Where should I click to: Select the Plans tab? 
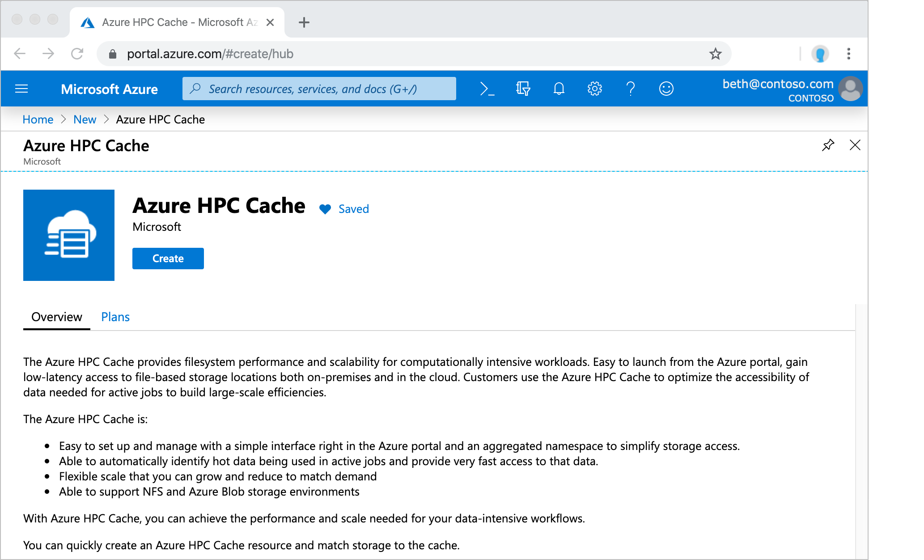coord(115,317)
